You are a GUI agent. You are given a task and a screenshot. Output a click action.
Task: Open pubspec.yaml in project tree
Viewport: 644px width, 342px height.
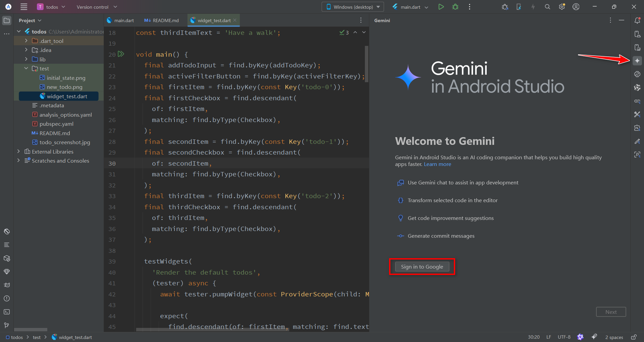click(x=56, y=124)
